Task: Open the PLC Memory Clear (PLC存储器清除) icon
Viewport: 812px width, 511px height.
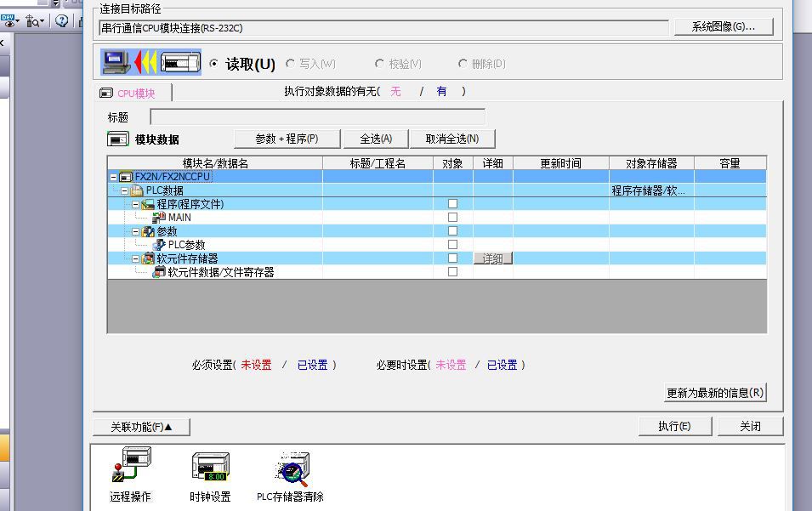Action: click(x=292, y=468)
